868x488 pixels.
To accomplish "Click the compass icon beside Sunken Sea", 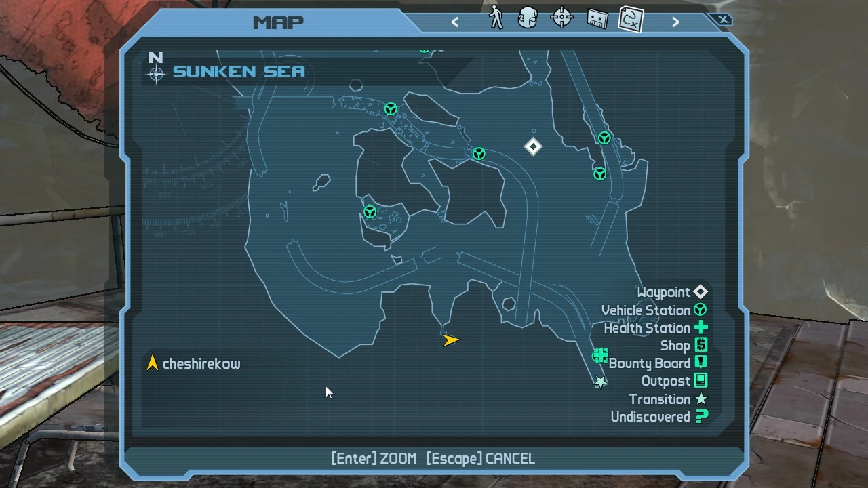I will (x=156, y=73).
